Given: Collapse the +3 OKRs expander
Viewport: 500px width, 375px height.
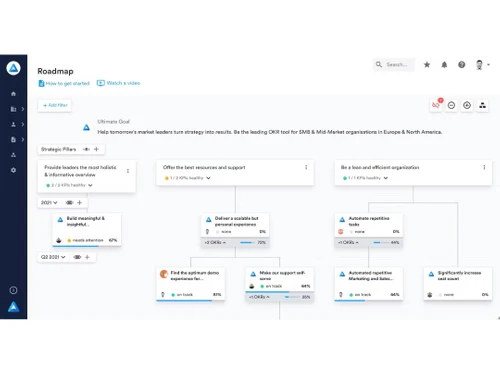Looking at the screenshot, I should click(215, 242).
